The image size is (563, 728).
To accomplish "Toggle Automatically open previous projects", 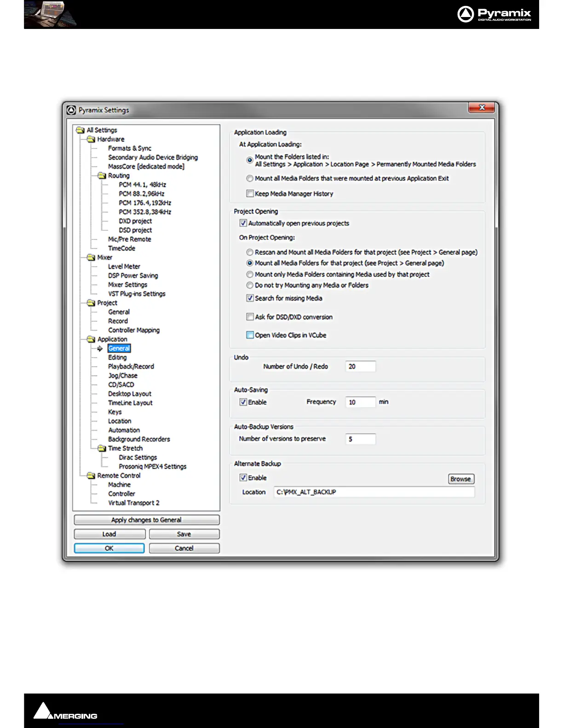I will click(x=243, y=223).
